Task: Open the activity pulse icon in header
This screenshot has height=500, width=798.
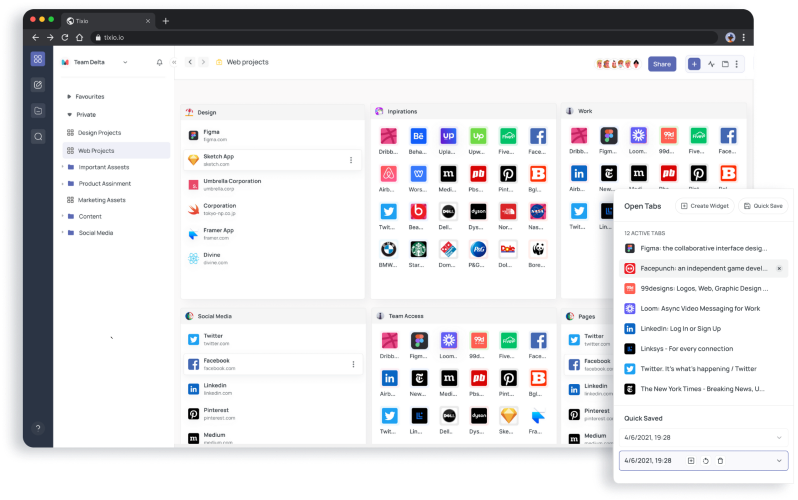Action: tap(711, 64)
